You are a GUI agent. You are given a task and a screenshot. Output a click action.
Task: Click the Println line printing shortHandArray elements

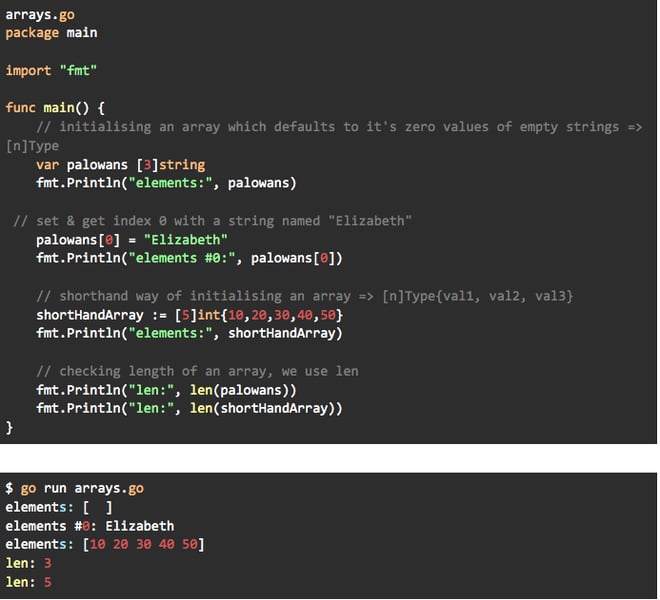pyautogui.click(x=189, y=333)
